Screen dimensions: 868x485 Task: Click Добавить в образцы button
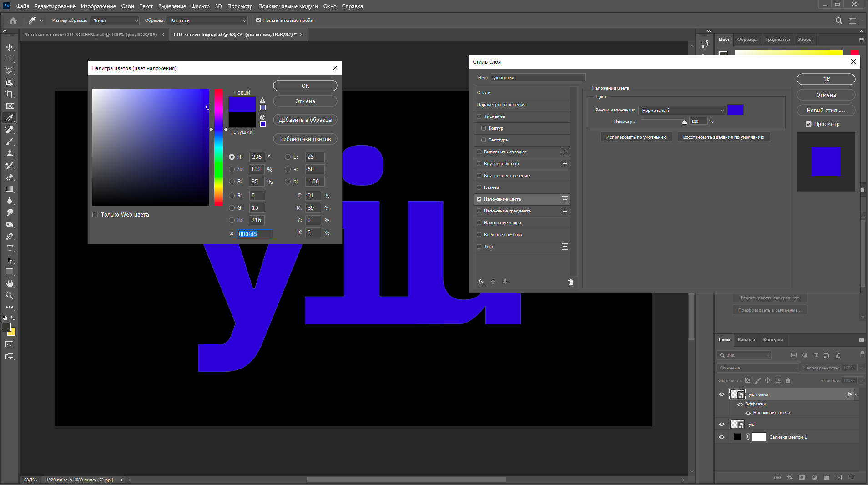(305, 120)
